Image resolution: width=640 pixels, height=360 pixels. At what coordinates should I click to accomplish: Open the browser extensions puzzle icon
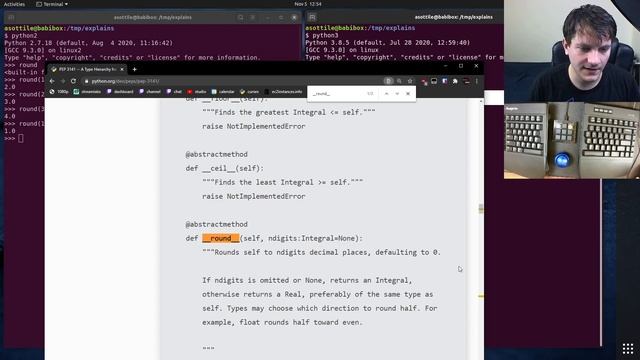[x=455, y=81]
